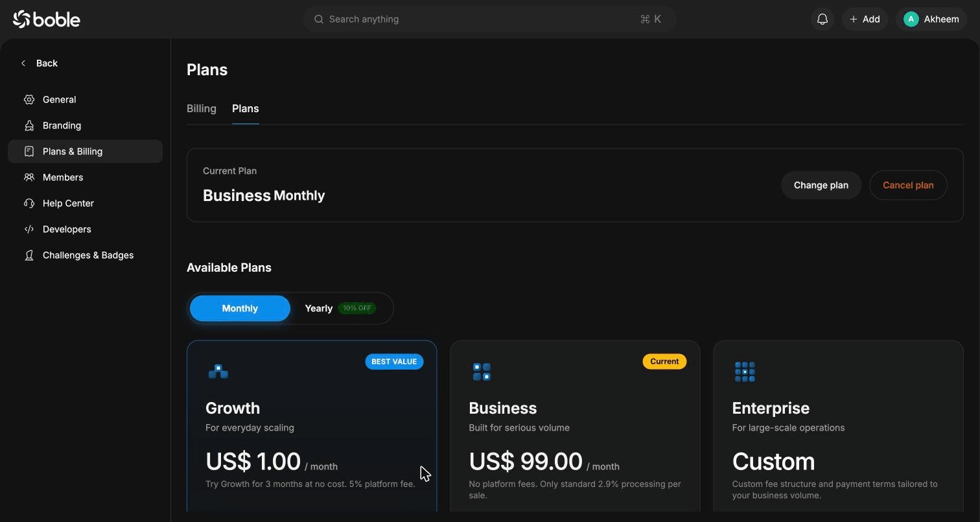Click 'Built for serious volume' subtitle
Viewport: 980px width, 522px height.
click(x=519, y=427)
